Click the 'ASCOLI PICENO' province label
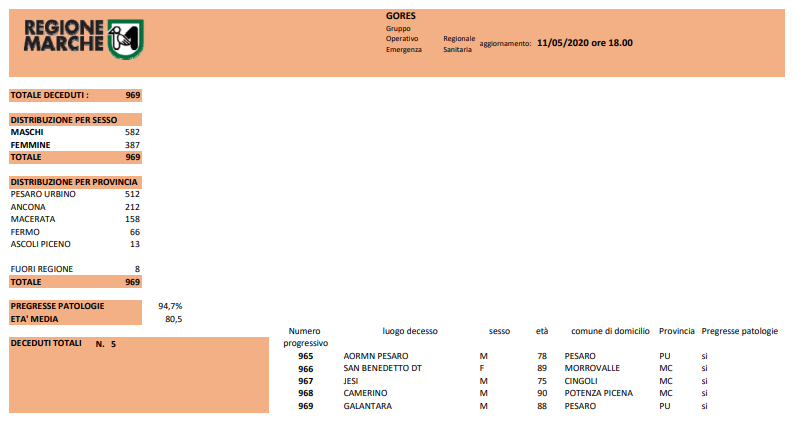The image size is (795, 438). 41,244
